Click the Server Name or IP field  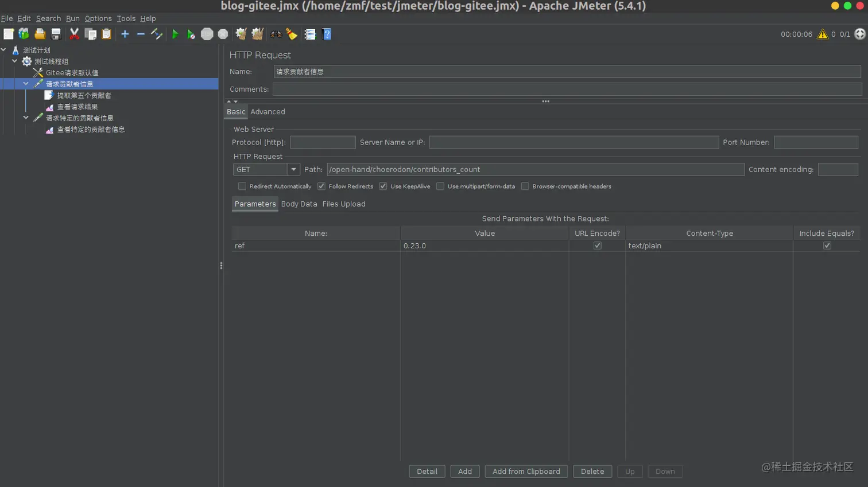pyautogui.click(x=574, y=142)
